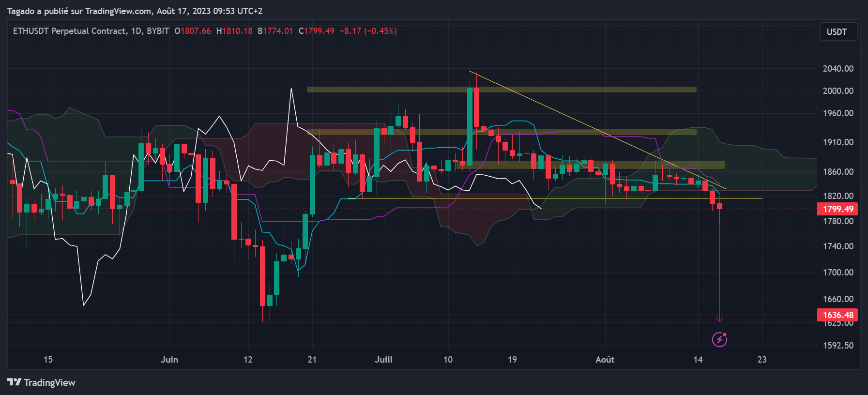Image resolution: width=868 pixels, height=395 pixels.
Task: Click the 15 date label on time axis
Action: coord(48,360)
